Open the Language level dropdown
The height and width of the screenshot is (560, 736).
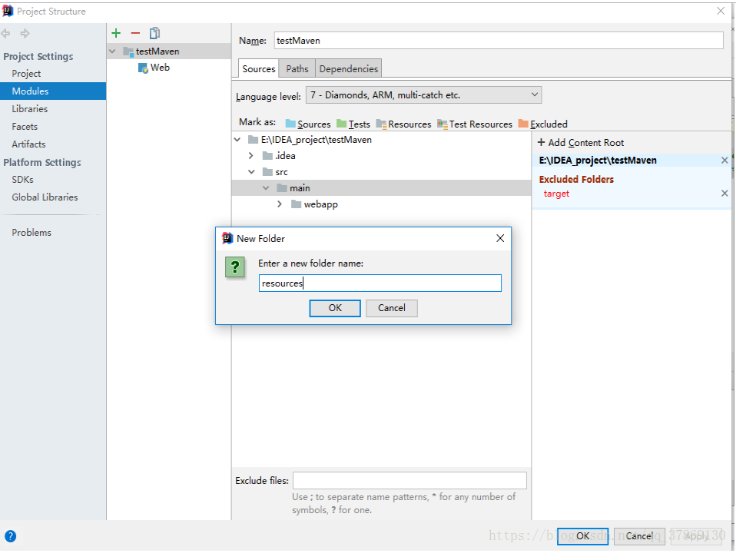423,94
